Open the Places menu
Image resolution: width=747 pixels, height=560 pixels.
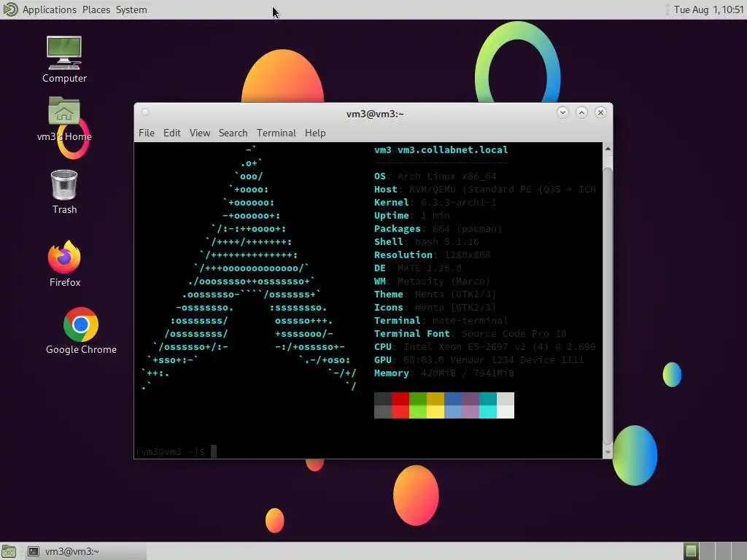click(96, 9)
